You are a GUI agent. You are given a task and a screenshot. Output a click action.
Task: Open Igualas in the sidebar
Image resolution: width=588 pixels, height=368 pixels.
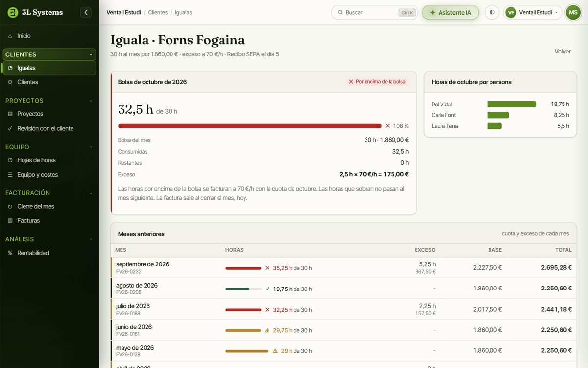49,68
